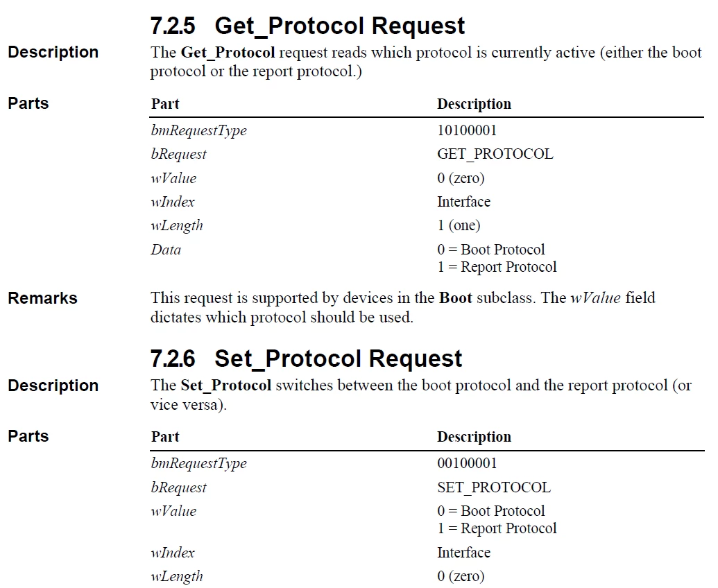Click the GET_PROTOCOL bRequest value

tap(495, 154)
